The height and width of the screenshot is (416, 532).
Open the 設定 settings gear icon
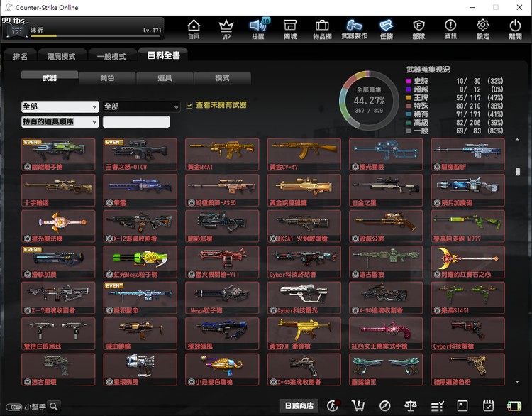click(483, 29)
